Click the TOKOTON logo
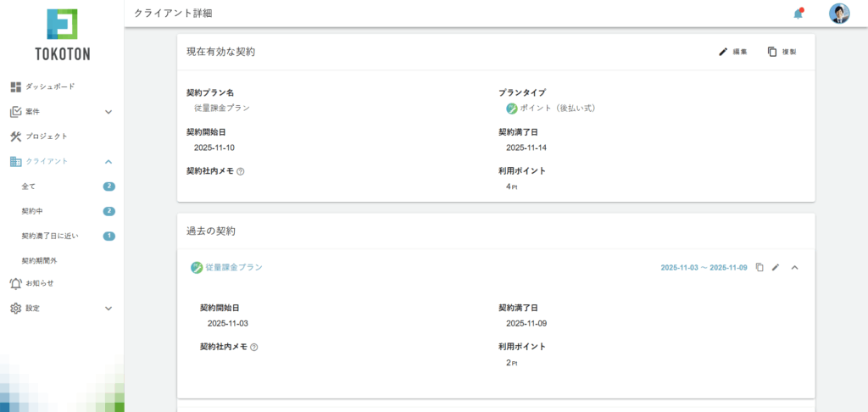Image resolution: width=868 pixels, height=412 pixels. pos(62,35)
